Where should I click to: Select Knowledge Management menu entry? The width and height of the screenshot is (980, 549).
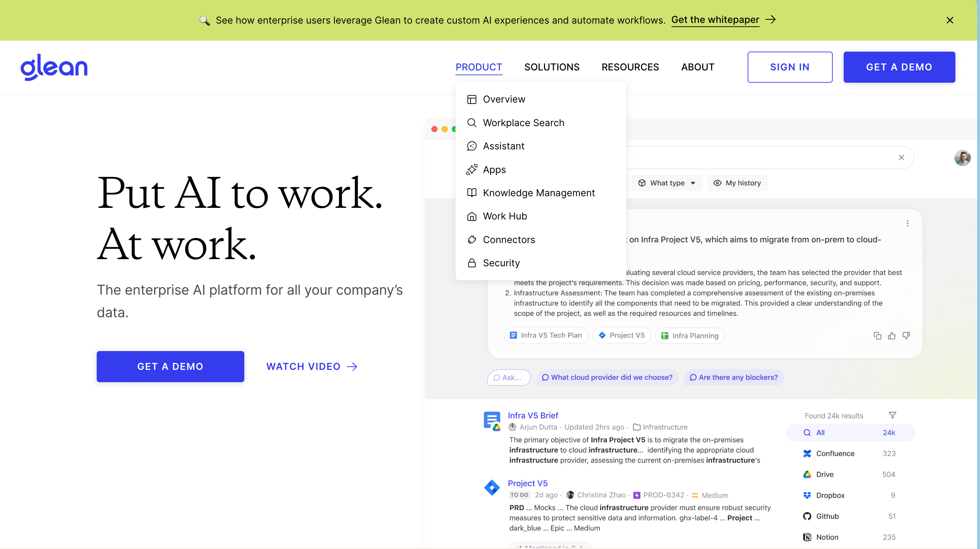tap(540, 193)
